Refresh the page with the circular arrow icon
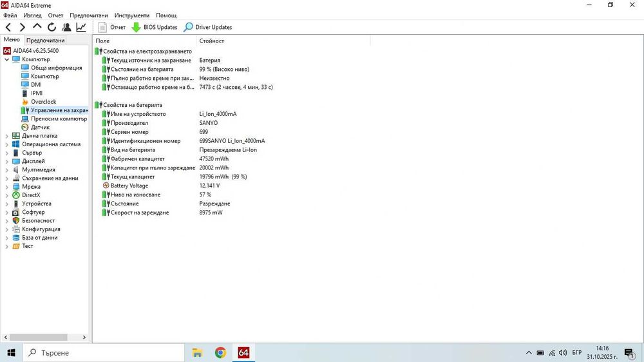The image size is (644, 362). click(x=52, y=27)
